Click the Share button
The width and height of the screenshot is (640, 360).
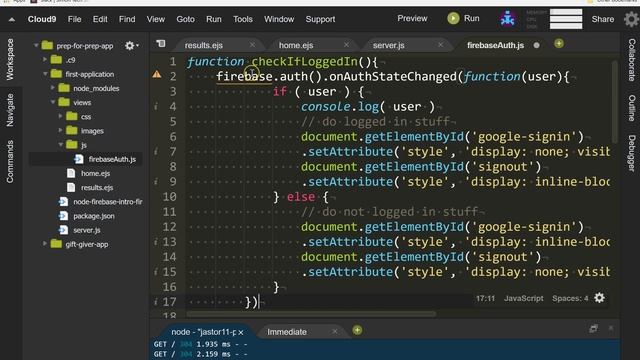pos(602,19)
